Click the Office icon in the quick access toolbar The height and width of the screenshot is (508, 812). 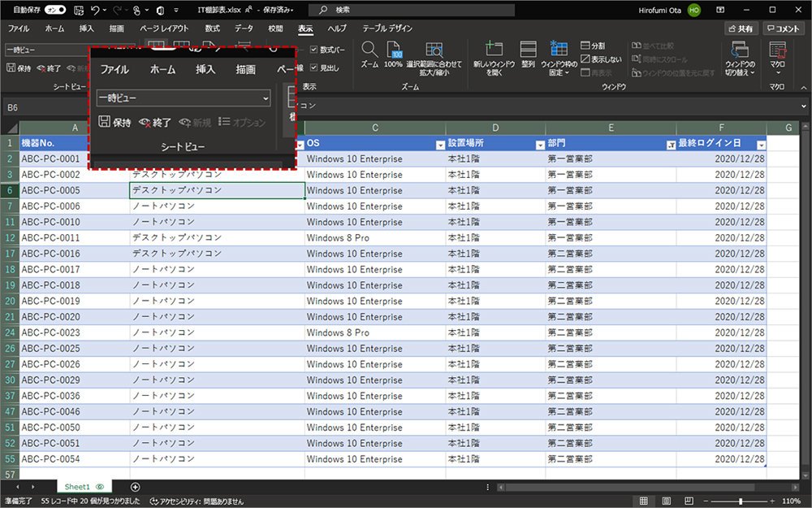point(161,10)
